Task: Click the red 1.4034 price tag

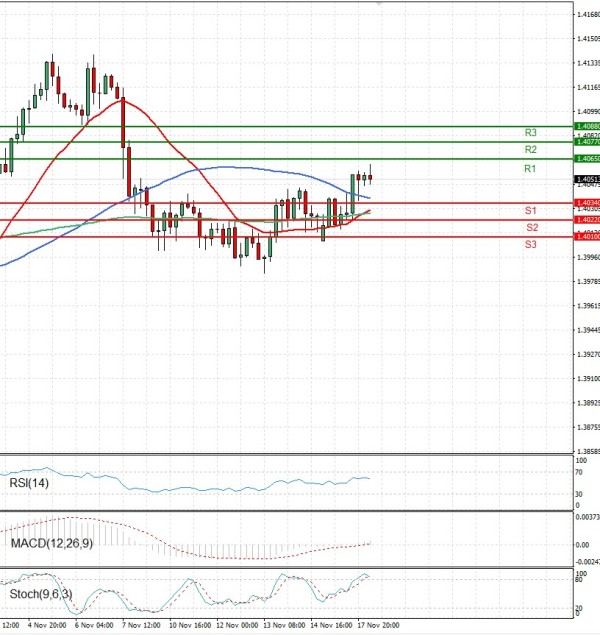Action: tap(587, 203)
